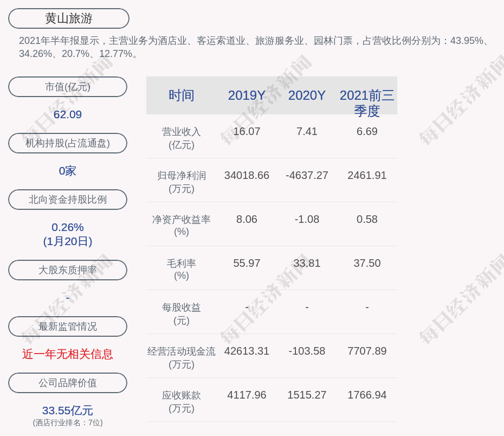The image size is (504, 436).
Task: Click the 公司品牌价值 pill
Action: tap(68, 383)
